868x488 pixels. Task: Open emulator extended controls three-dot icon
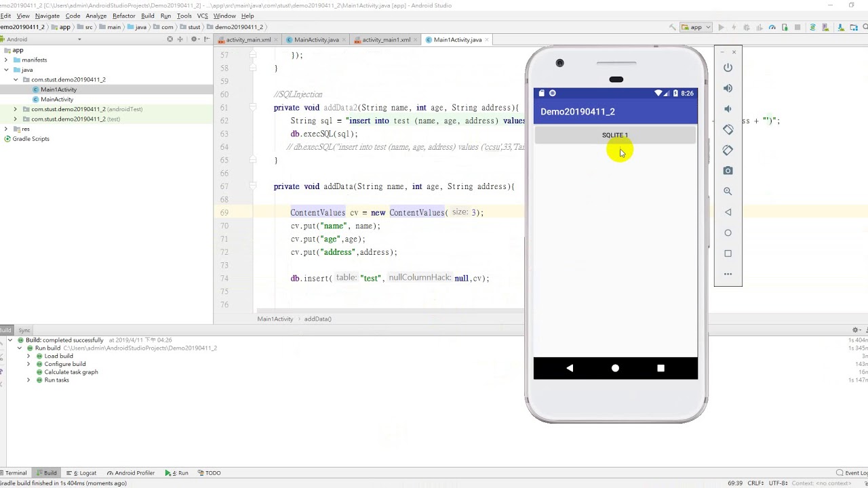click(728, 274)
